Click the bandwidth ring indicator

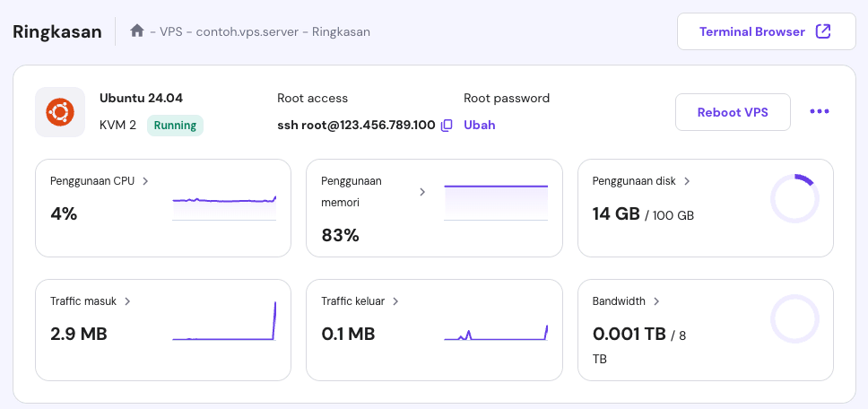794,319
